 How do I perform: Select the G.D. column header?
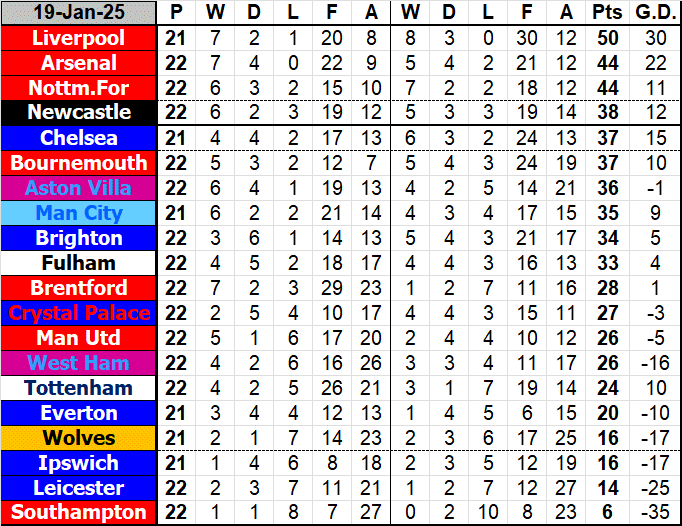[x=655, y=13]
